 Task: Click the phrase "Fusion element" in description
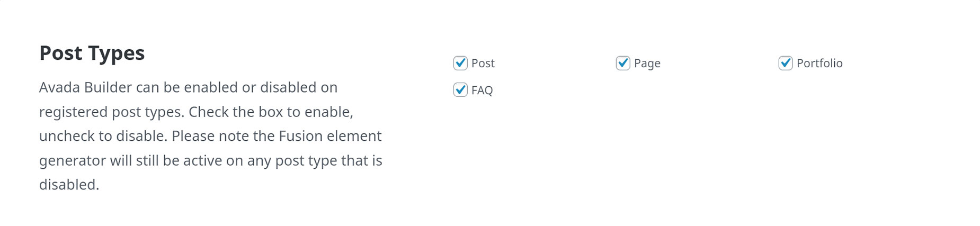[x=330, y=136]
